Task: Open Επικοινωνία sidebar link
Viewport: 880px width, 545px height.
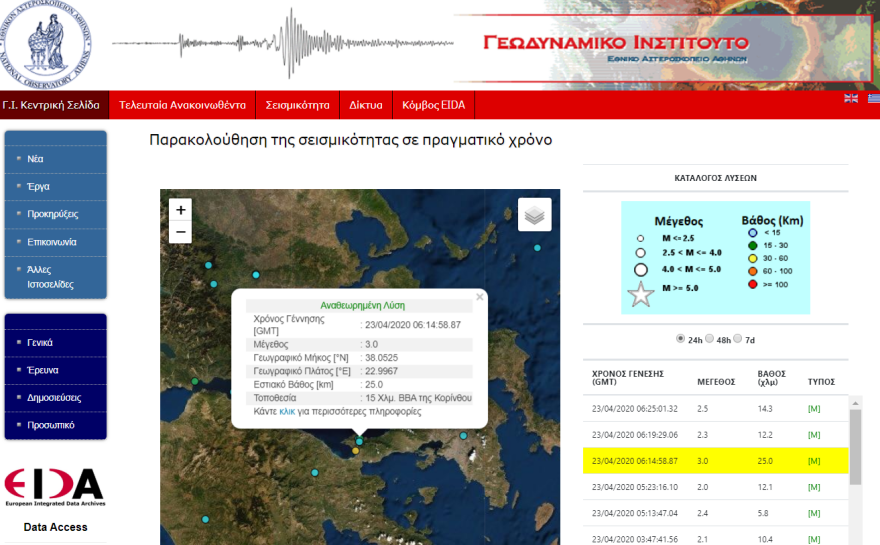Action: pyautogui.click(x=52, y=242)
